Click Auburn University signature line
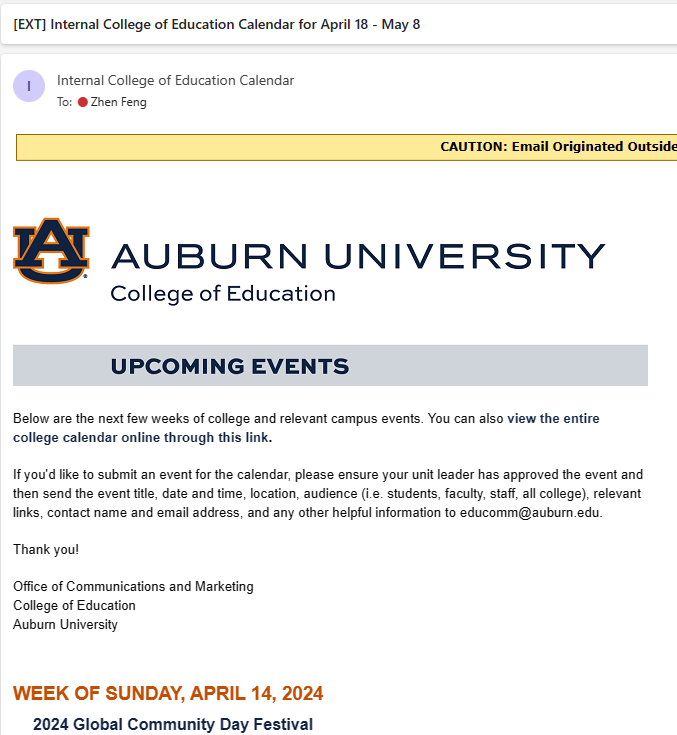The image size is (677, 735). (65, 624)
